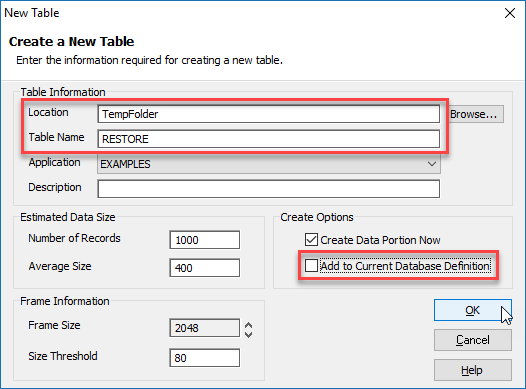Click the "Number of Records" label

pos(74,238)
